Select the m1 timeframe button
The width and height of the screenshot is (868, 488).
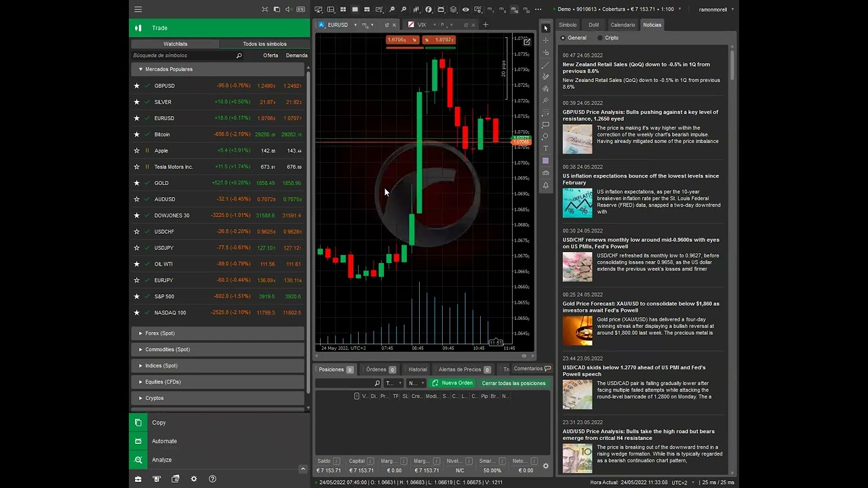[490, 9]
